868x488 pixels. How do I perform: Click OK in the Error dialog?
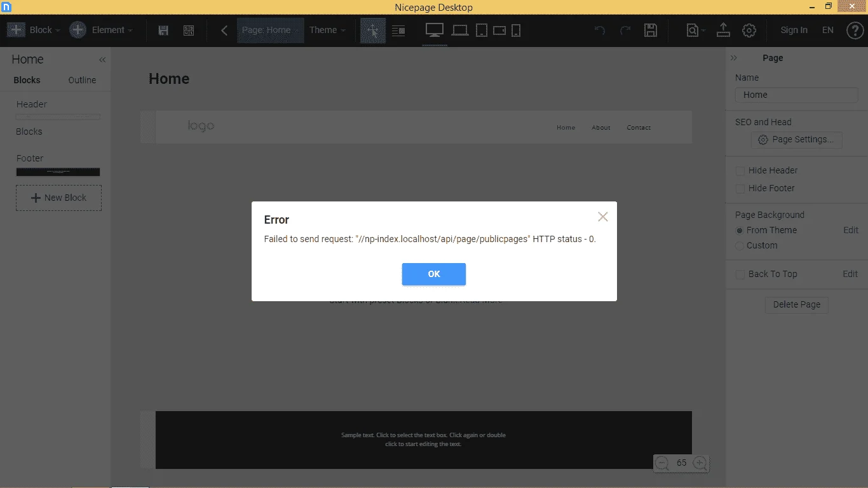(434, 274)
